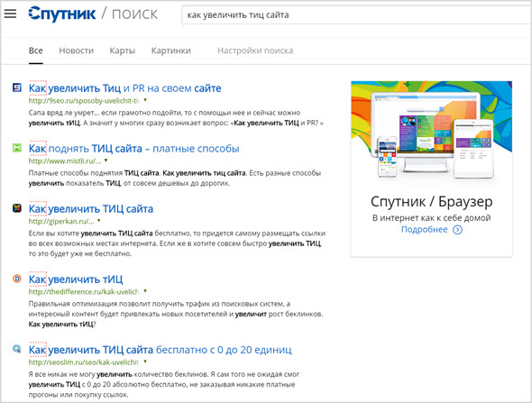Click the Спутник / Браузер heading

tap(432, 202)
